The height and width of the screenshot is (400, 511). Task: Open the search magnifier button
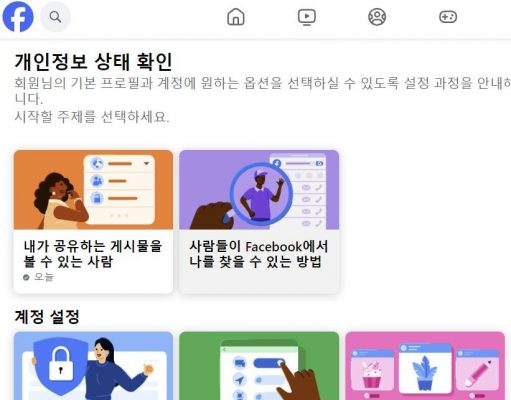point(55,17)
